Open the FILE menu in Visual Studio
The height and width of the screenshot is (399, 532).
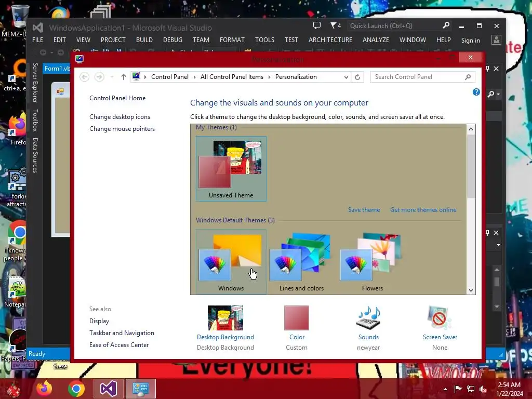pos(37,39)
